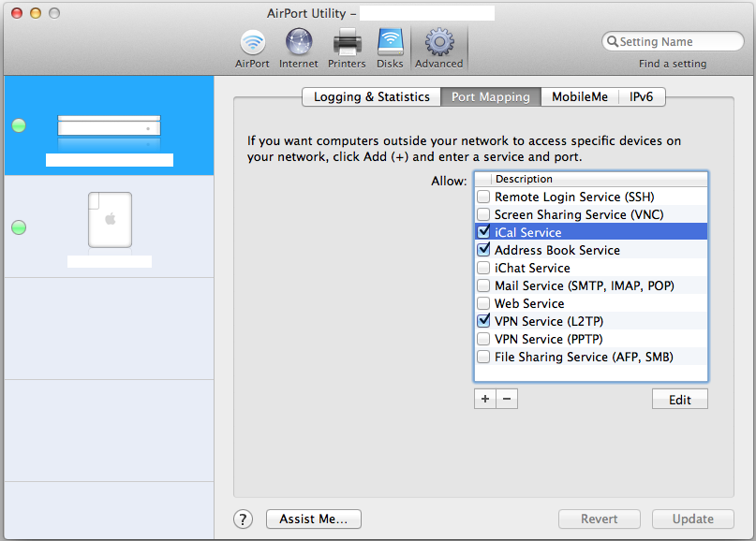Select the Advanced gear toolbar icon
The image size is (756, 541).
click(x=438, y=49)
